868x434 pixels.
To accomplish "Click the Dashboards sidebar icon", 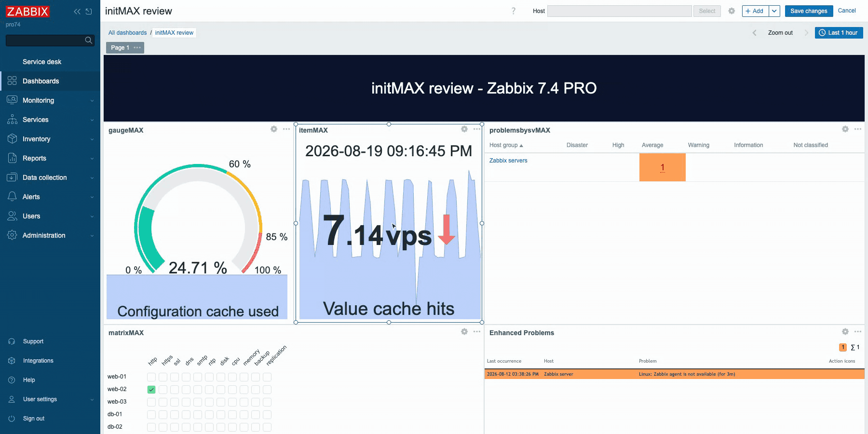I will coord(12,81).
